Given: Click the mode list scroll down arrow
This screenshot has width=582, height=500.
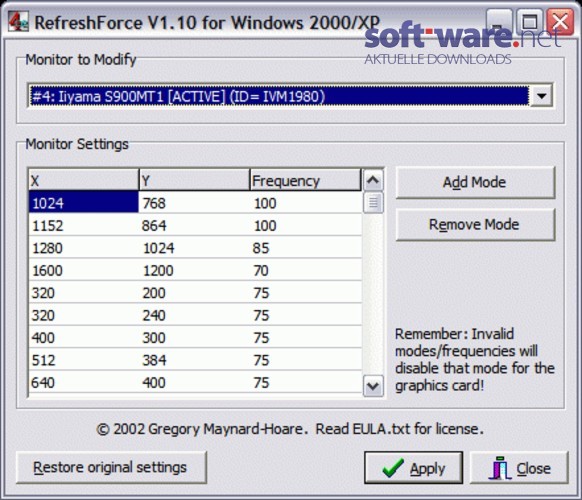Looking at the screenshot, I should 373,386.
